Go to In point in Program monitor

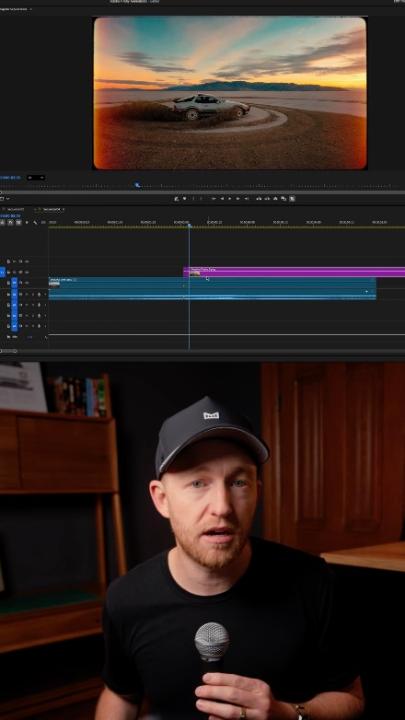[x=213, y=198]
